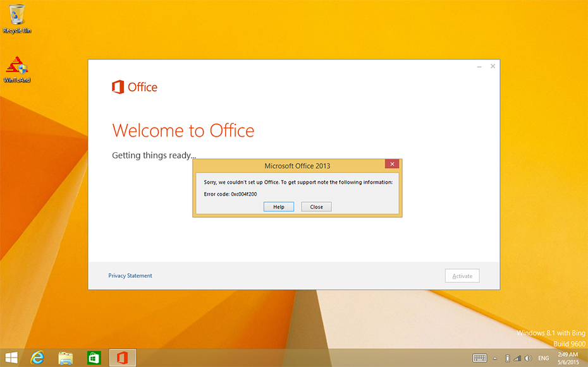
Task: Launch Internet Explorer from the taskbar
Action: pos(37,358)
